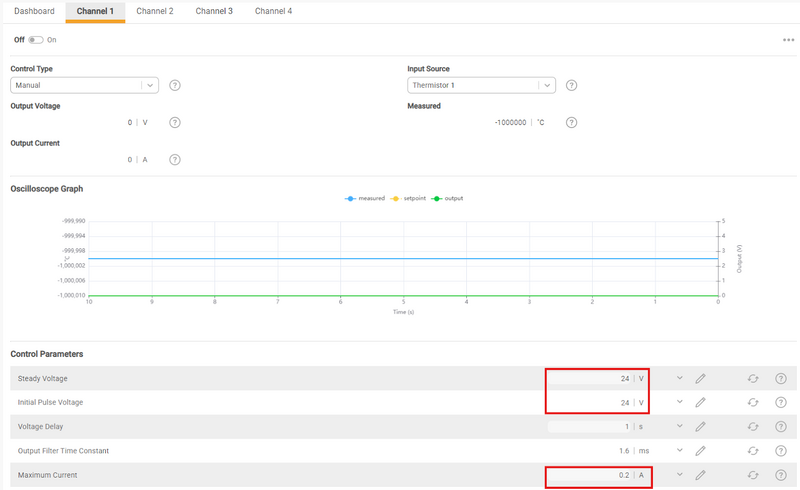Image resolution: width=800 pixels, height=490 pixels.
Task: Toggle measured series in graph legend
Action: pos(365,199)
